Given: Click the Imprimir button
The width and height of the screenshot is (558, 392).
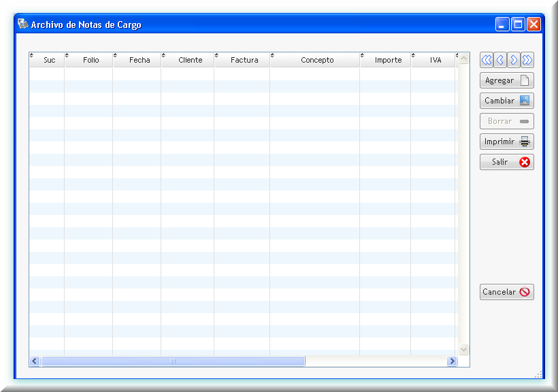Looking at the screenshot, I should pyautogui.click(x=507, y=142).
